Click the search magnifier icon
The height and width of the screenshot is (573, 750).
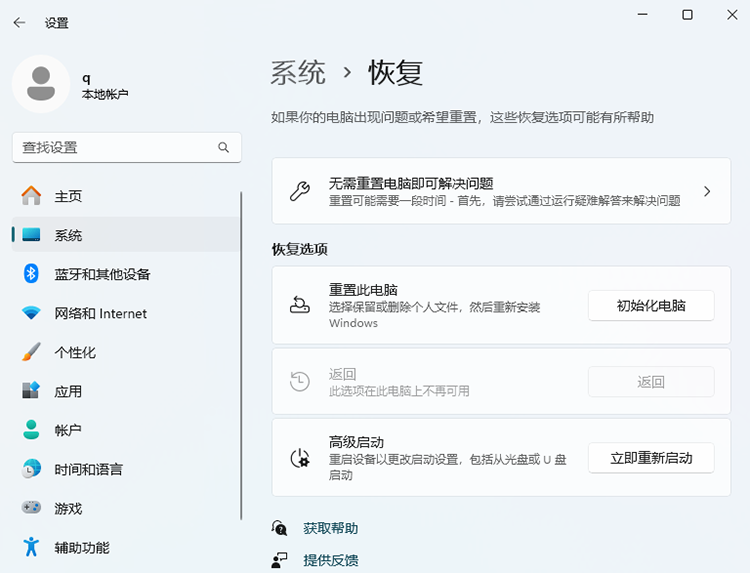pyautogui.click(x=223, y=147)
